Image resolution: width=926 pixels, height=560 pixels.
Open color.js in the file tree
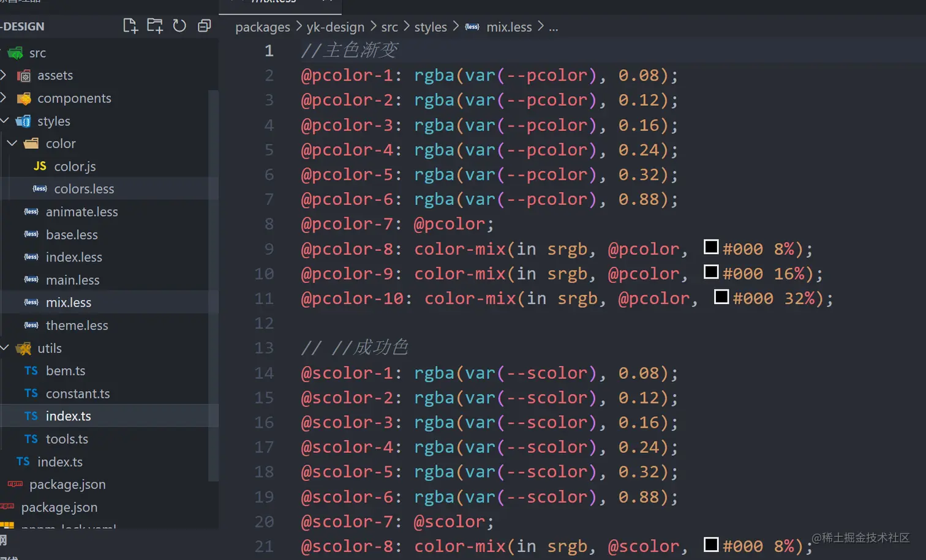click(x=75, y=166)
